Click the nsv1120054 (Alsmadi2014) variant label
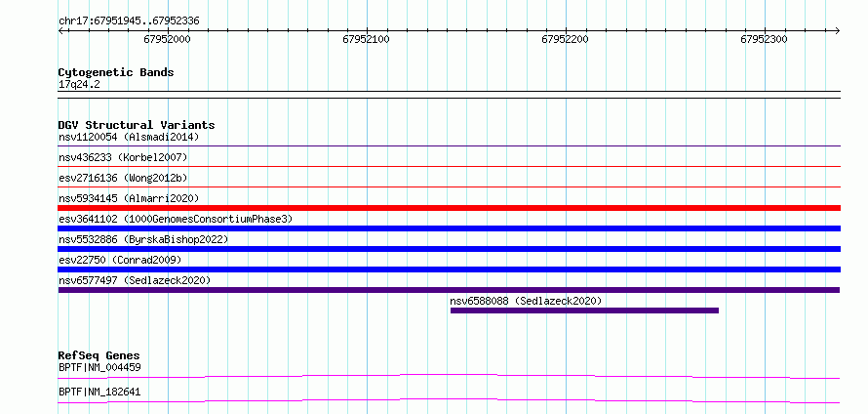The image size is (868, 414). click(x=129, y=137)
